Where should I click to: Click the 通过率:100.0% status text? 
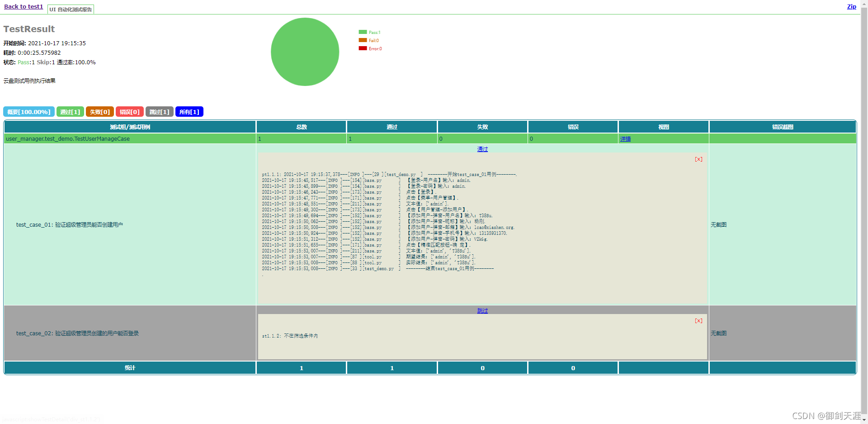76,62
